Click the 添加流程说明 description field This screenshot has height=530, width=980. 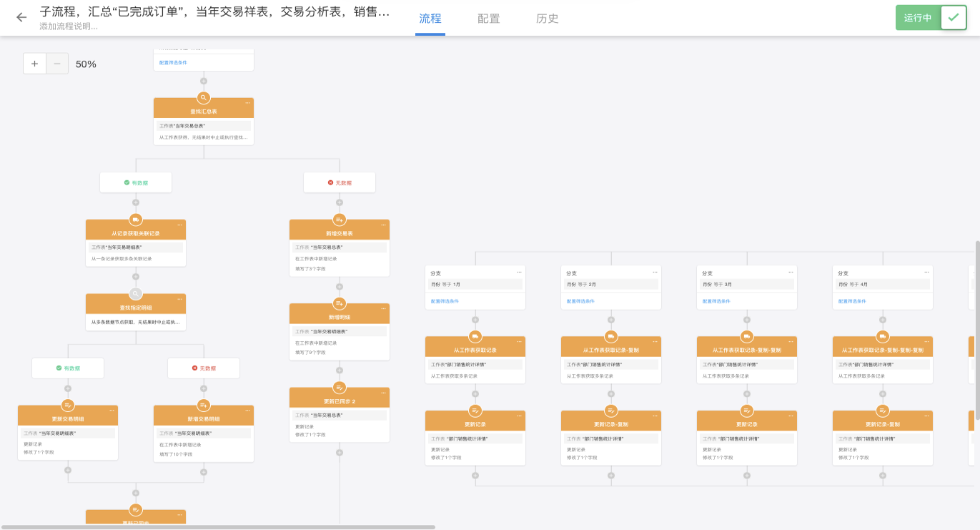click(69, 26)
